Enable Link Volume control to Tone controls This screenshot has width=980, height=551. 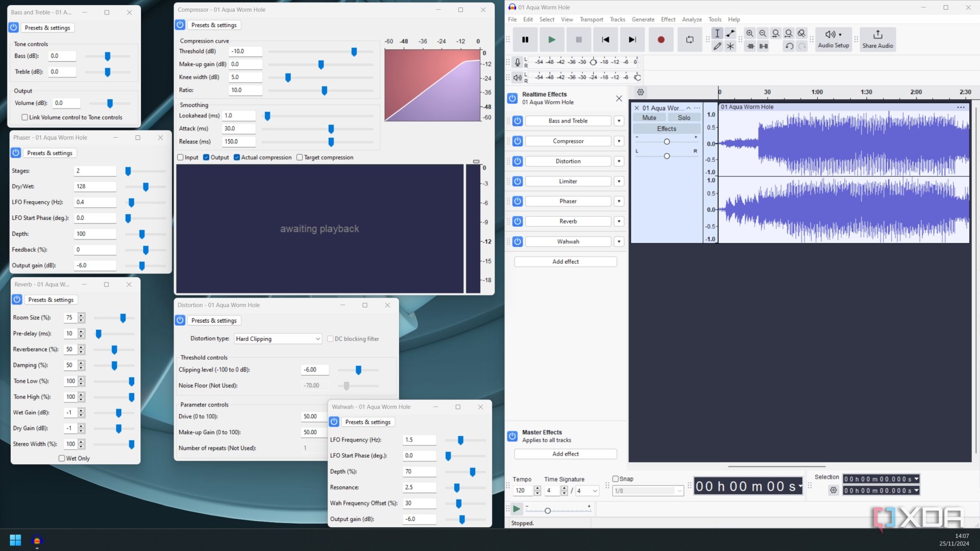pos(25,118)
